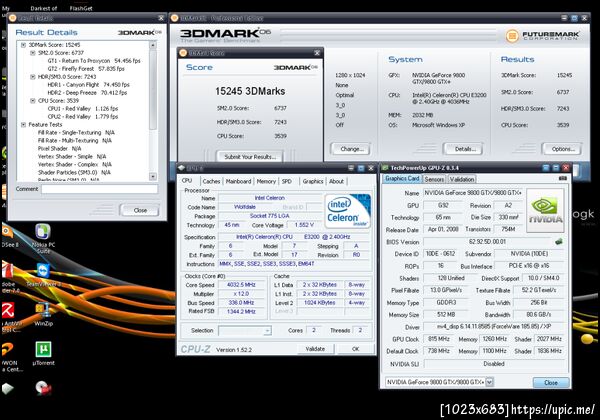The width and height of the screenshot is (600, 420).
Task: Open the µTorrent desktop icon
Action: click(43, 353)
